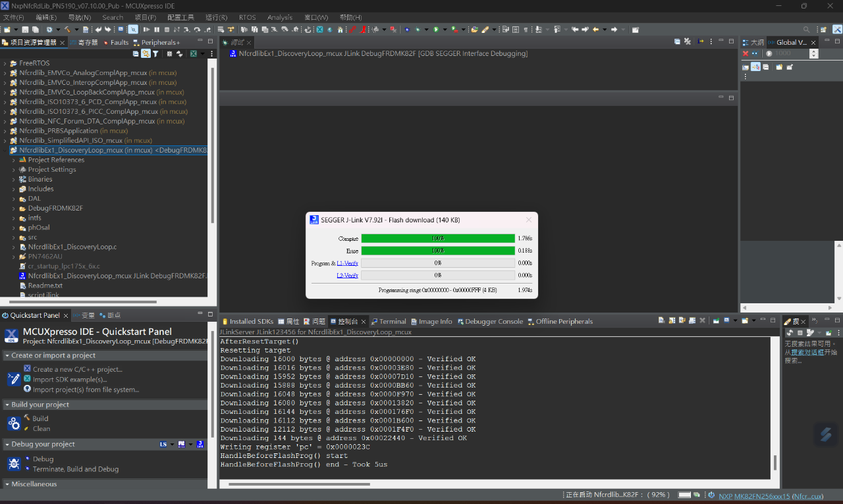
Task: Expand the DebugFRDMK82F folder node
Action: pyautogui.click(x=14, y=208)
